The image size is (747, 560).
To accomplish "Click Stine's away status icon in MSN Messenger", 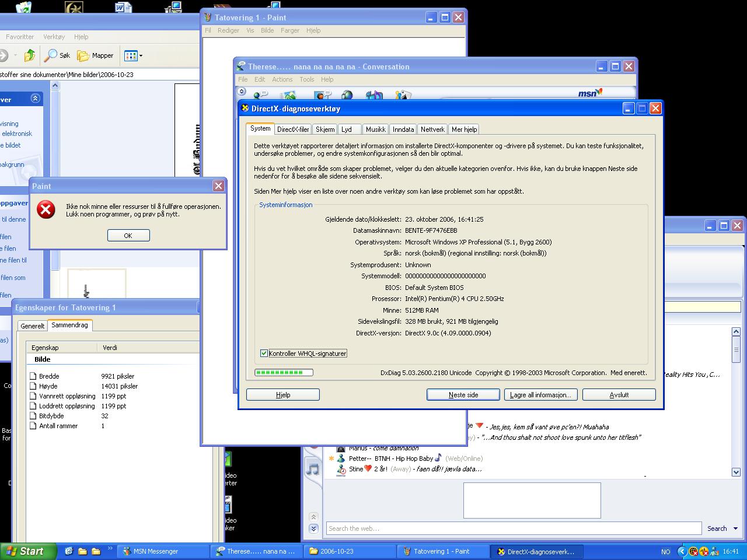I will 341,469.
